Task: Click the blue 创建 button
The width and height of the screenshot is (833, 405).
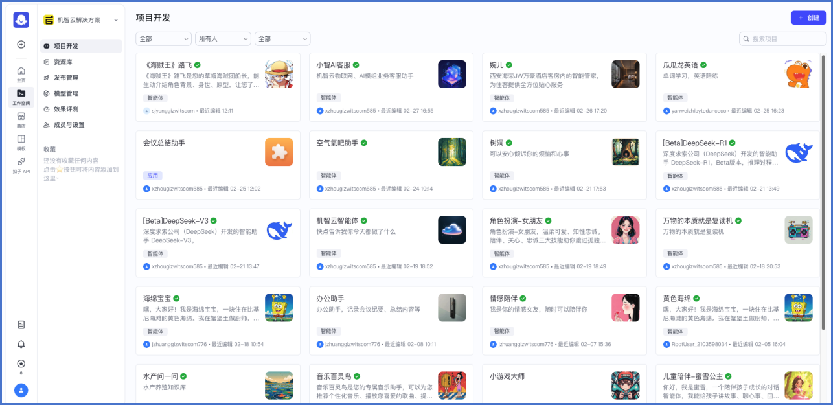Action: (808, 18)
